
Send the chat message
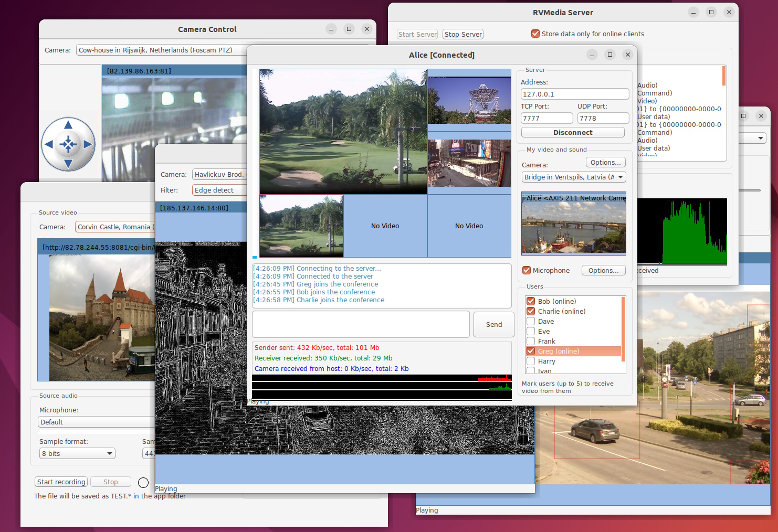click(x=493, y=324)
